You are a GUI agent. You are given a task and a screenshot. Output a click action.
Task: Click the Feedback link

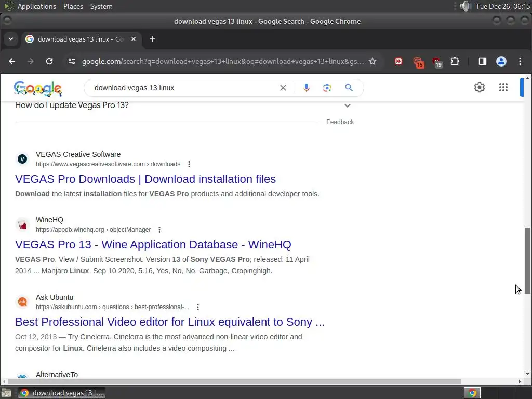pos(340,122)
